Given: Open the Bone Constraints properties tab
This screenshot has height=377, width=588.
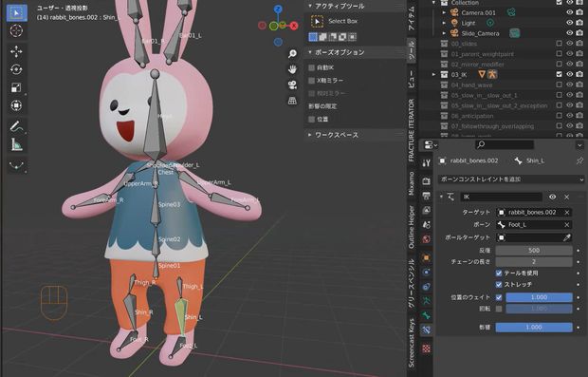Looking at the screenshot, I should click(x=427, y=330).
